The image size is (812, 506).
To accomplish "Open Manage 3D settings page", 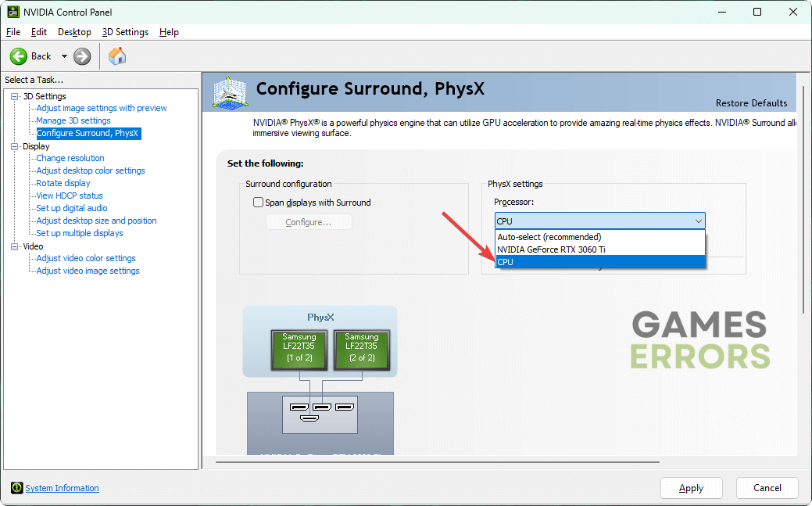I will (x=73, y=120).
